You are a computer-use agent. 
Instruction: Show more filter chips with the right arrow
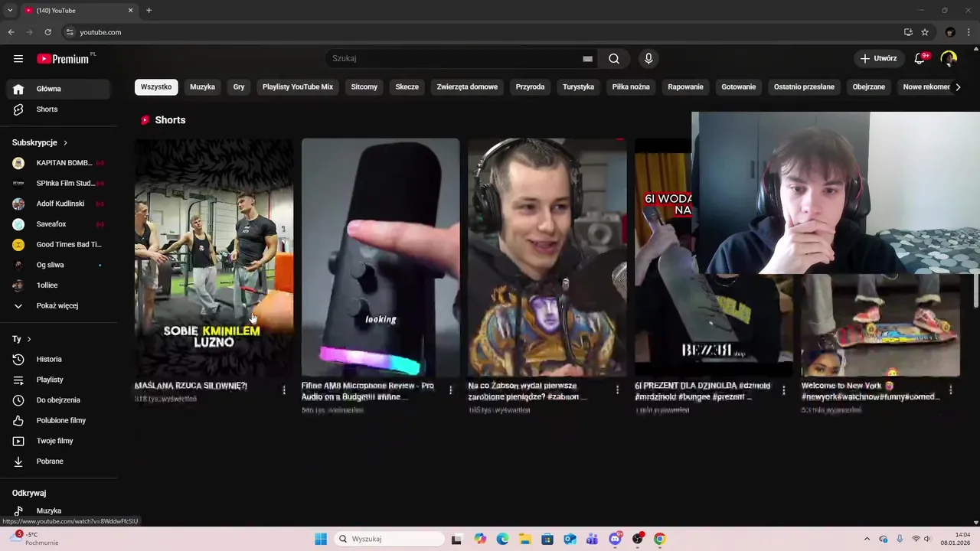click(x=958, y=87)
